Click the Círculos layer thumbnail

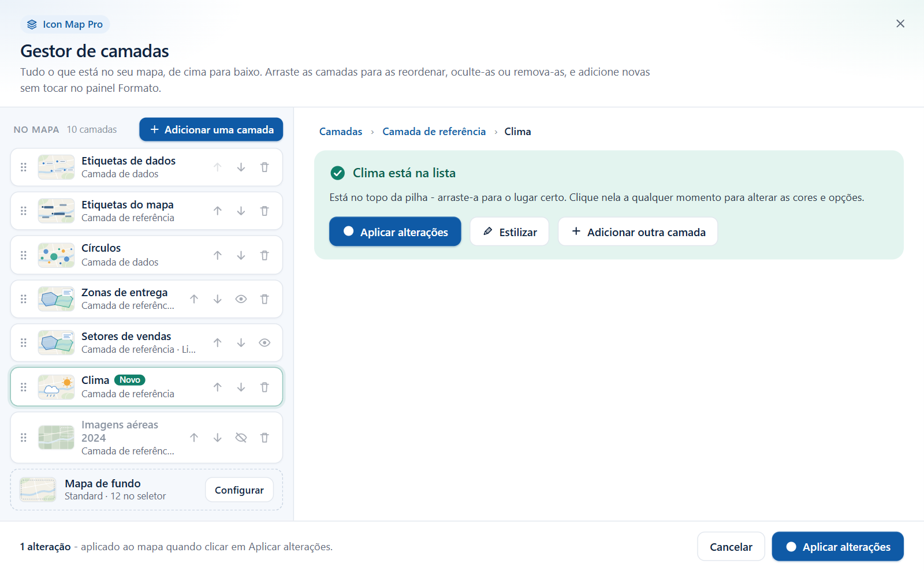click(x=56, y=255)
